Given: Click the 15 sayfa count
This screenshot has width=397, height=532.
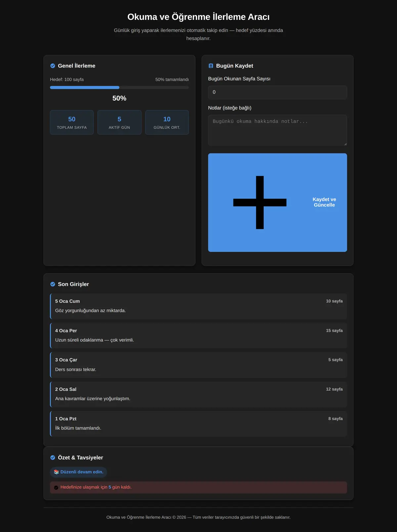Looking at the screenshot, I should [x=334, y=331].
